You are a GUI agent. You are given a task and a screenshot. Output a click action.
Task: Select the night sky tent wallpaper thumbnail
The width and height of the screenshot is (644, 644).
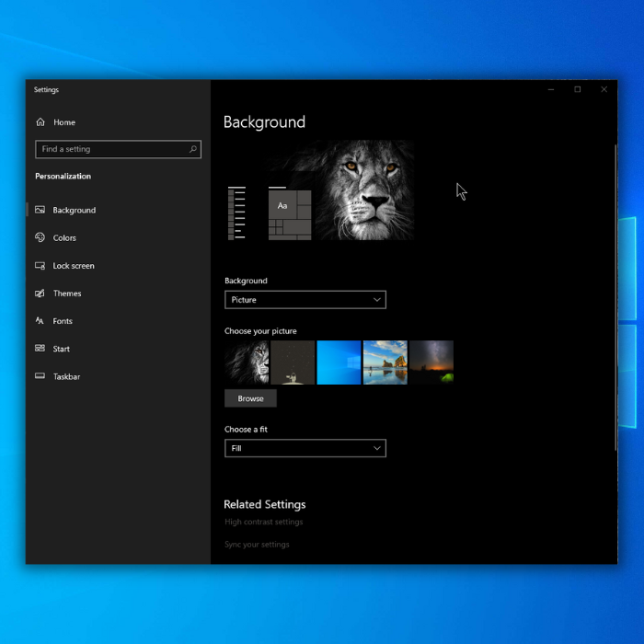coord(431,362)
